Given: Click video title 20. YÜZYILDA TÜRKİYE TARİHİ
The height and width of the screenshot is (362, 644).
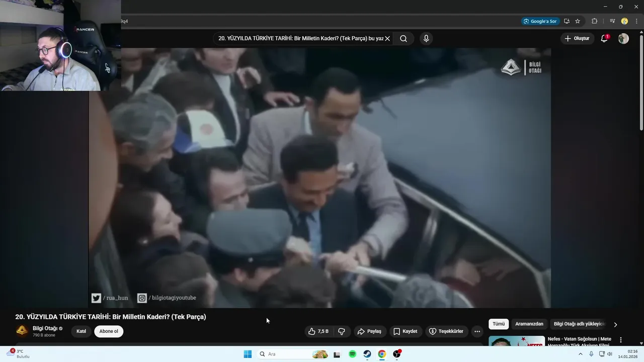Looking at the screenshot, I should click(111, 317).
